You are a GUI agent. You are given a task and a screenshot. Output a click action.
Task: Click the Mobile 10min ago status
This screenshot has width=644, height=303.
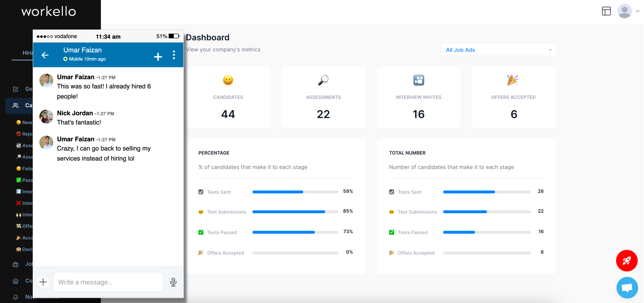(85, 59)
